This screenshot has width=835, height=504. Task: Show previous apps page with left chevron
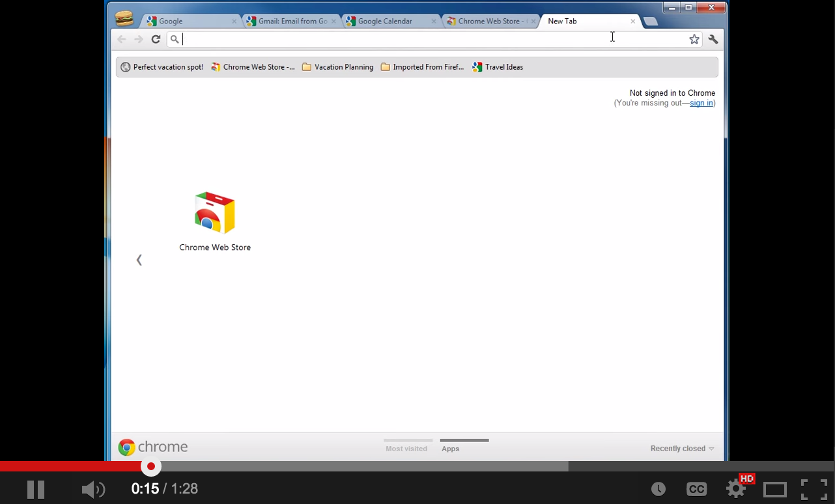coord(139,260)
